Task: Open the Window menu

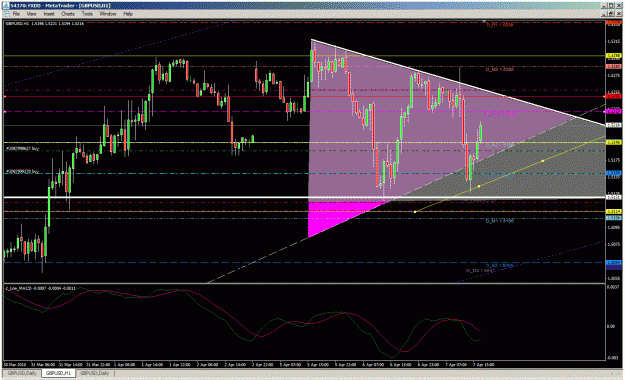Action: pyautogui.click(x=108, y=14)
